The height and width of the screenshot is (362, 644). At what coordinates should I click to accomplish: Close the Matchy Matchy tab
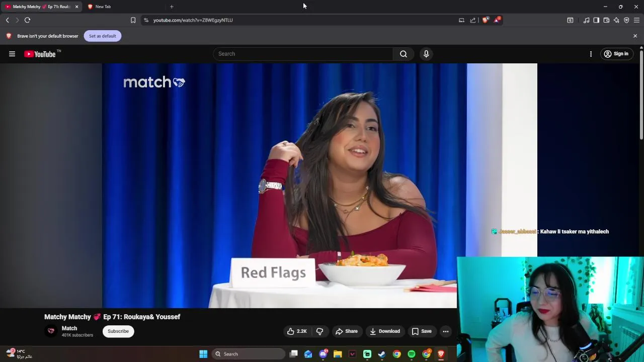[76, 7]
